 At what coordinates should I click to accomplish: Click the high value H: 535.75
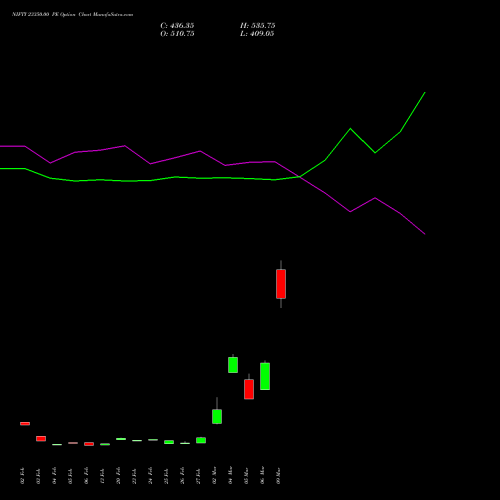click(257, 26)
